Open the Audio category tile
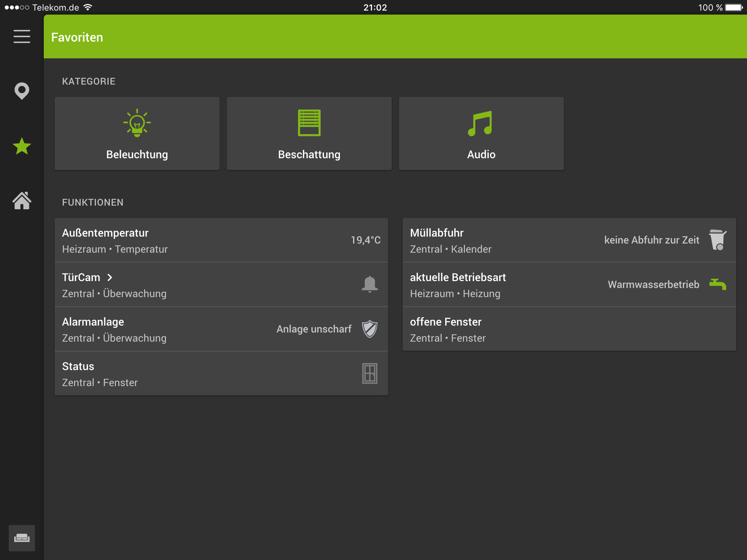This screenshot has width=747, height=560. [481, 133]
